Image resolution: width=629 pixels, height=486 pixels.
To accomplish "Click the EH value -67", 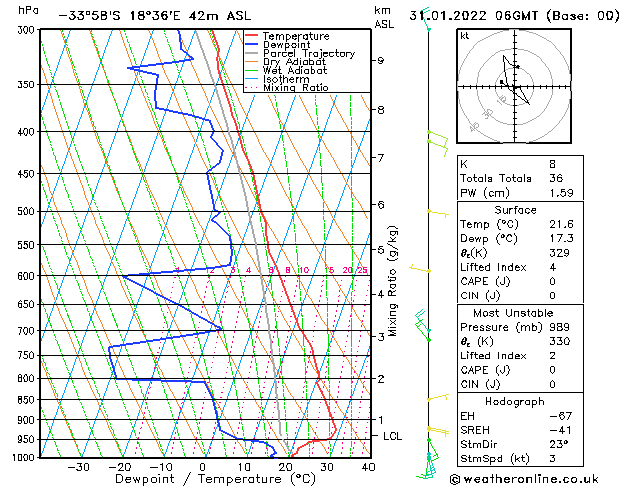I will pos(560,416).
